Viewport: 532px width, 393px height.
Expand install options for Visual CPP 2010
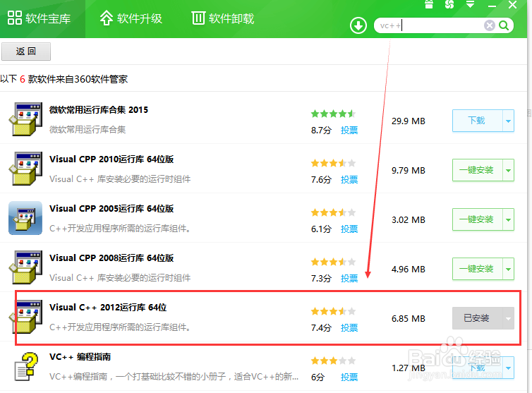click(x=508, y=170)
